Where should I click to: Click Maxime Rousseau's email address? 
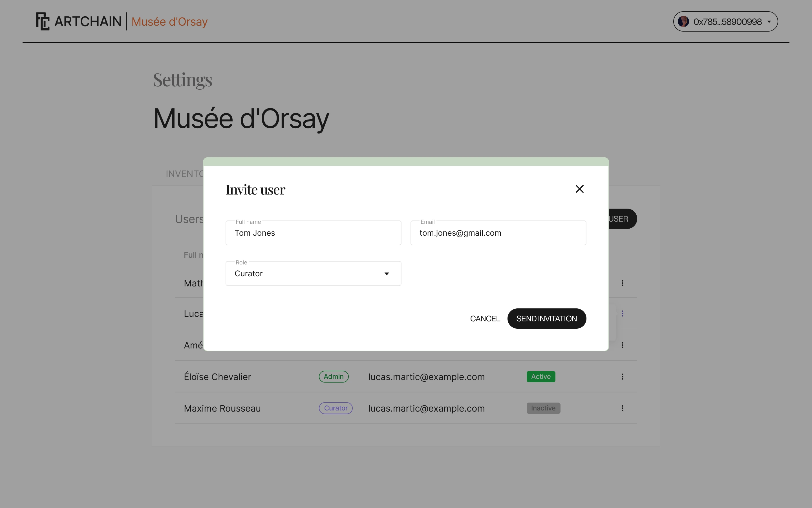click(426, 408)
